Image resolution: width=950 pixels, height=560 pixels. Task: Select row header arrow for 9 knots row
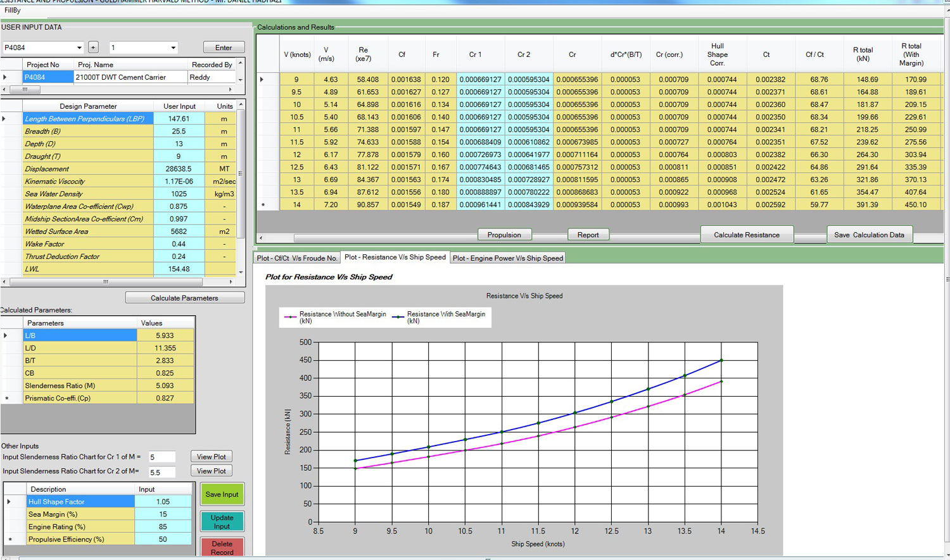(x=262, y=80)
